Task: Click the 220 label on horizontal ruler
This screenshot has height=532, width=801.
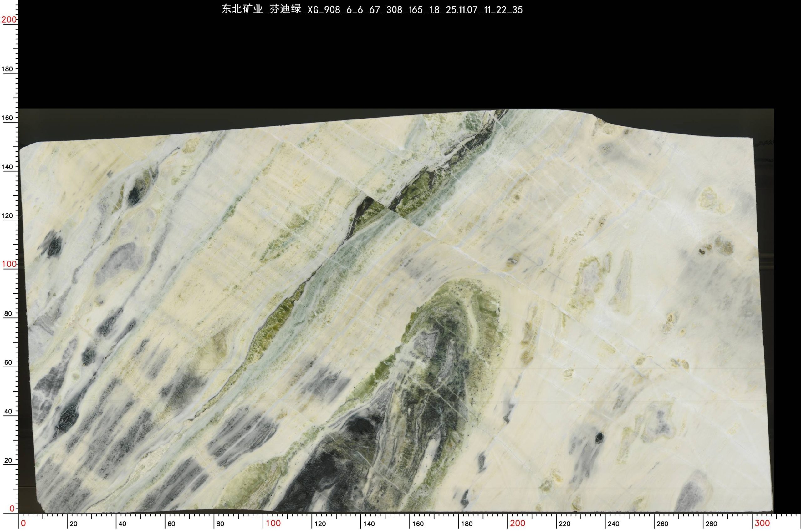Action: pos(565,524)
